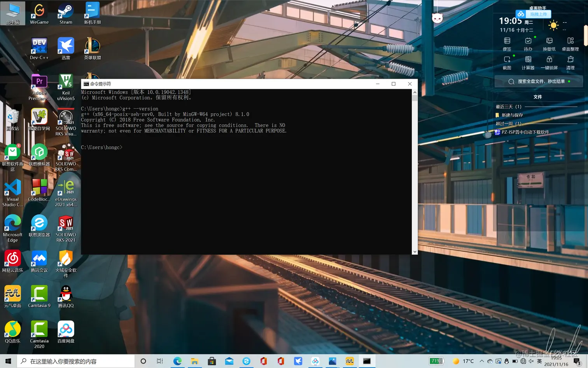
Task: Open the notification center icon
Action: point(577,361)
